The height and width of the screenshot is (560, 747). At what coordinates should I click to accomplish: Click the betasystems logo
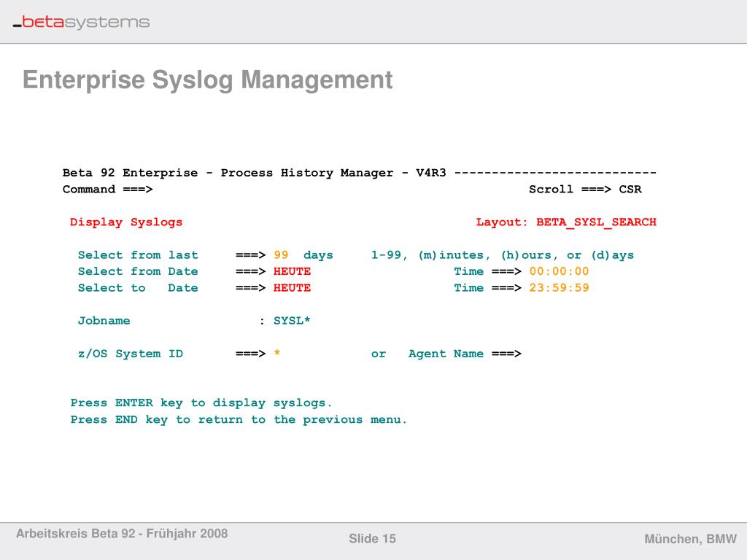(81, 22)
